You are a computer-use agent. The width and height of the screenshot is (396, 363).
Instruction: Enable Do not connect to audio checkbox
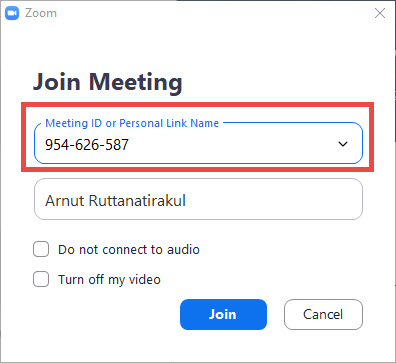[x=41, y=249]
